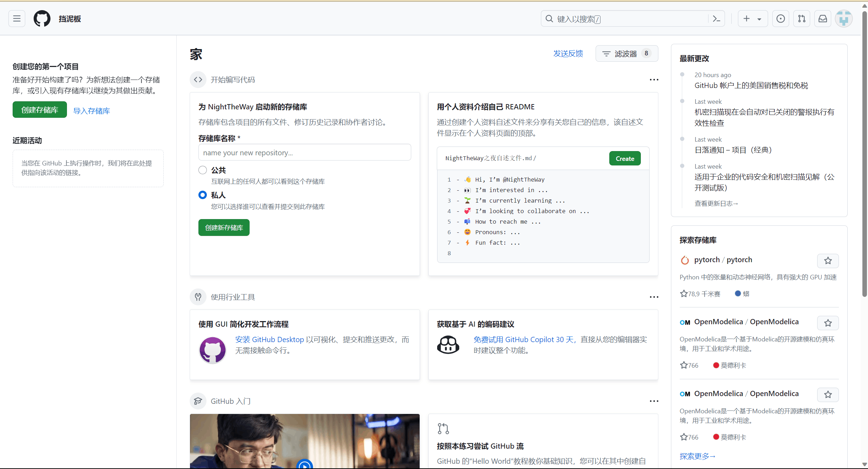Click the page vertical scrollbar

pyautogui.click(x=864, y=154)
